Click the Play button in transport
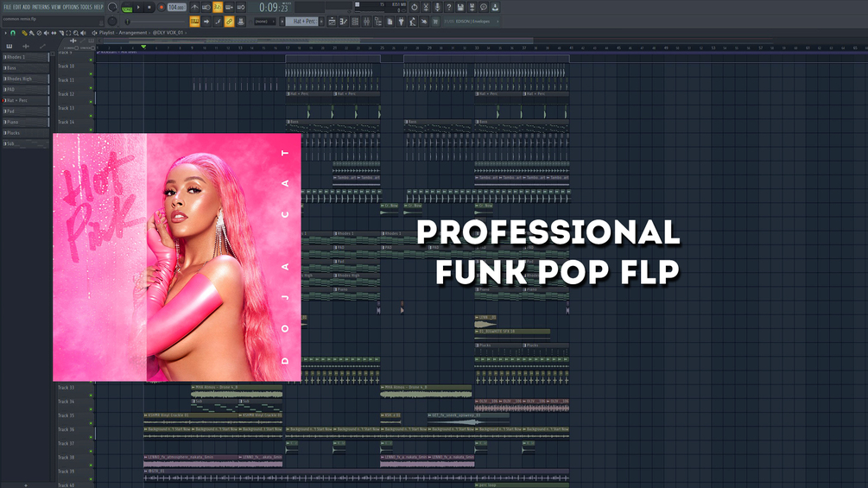Viewport: 868px width, 488px height. (x=138, y=7)
